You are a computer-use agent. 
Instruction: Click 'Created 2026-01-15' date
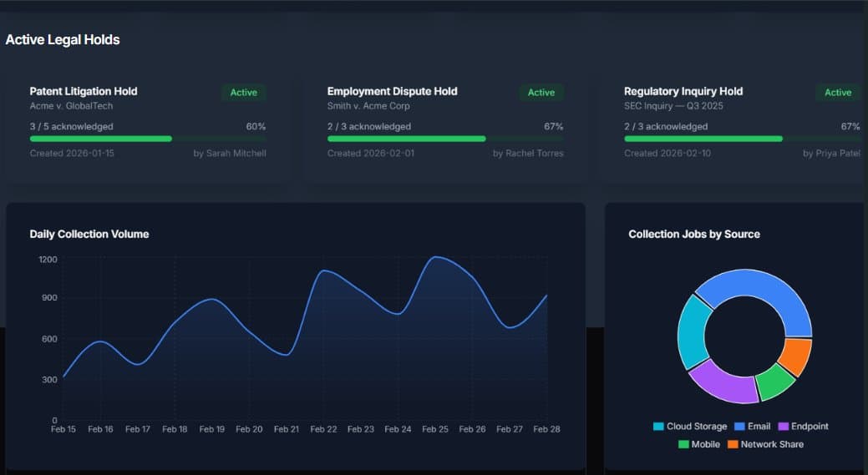[72, 153]
